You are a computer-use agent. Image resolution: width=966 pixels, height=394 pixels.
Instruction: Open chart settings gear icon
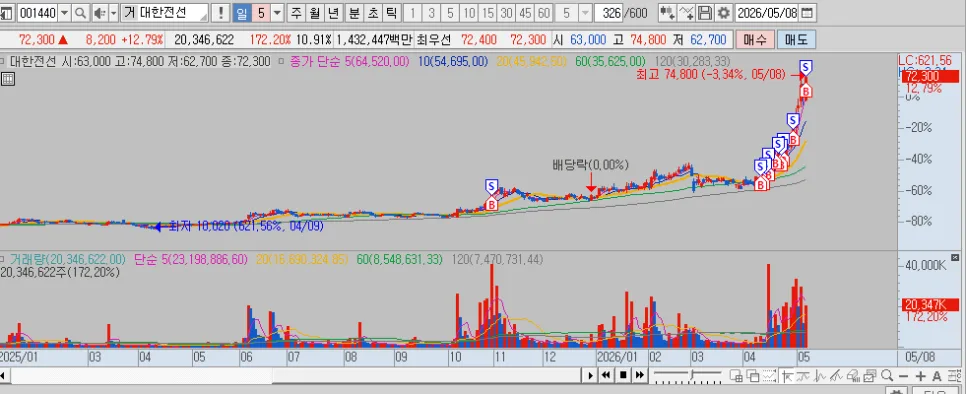pos(724,12)
